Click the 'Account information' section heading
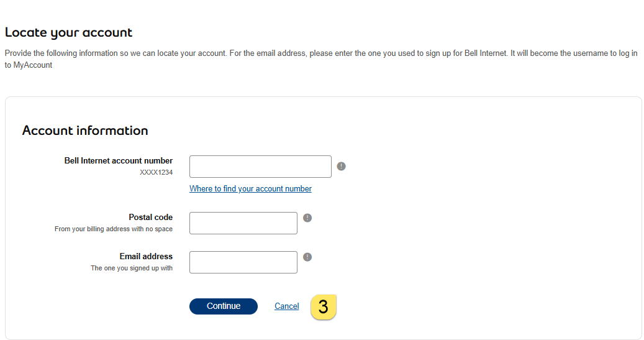This screenshot has width=644, height=340. (x=85, y=131)
